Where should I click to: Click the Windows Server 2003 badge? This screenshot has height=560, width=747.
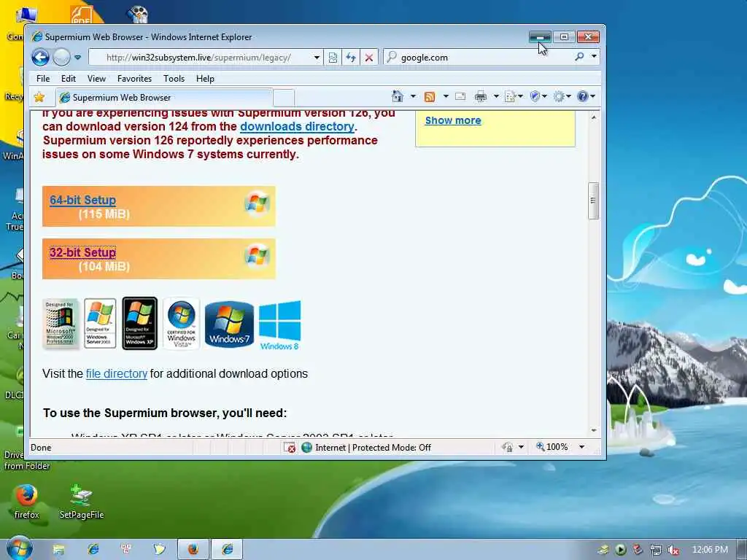100,323
